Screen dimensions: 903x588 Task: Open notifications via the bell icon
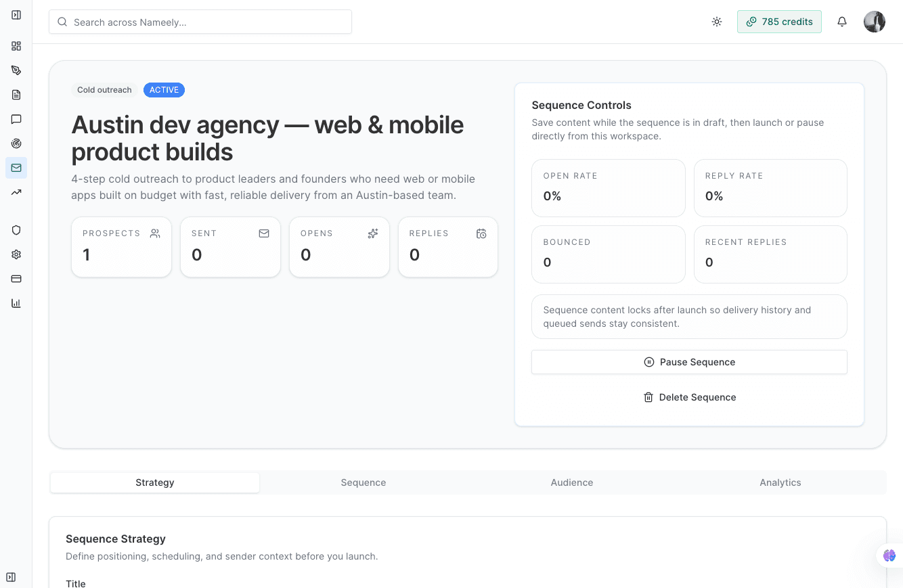[841, 21]
